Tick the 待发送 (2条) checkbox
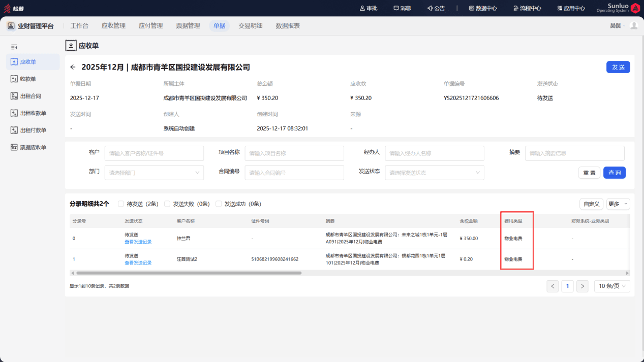 tap(121, 204)
